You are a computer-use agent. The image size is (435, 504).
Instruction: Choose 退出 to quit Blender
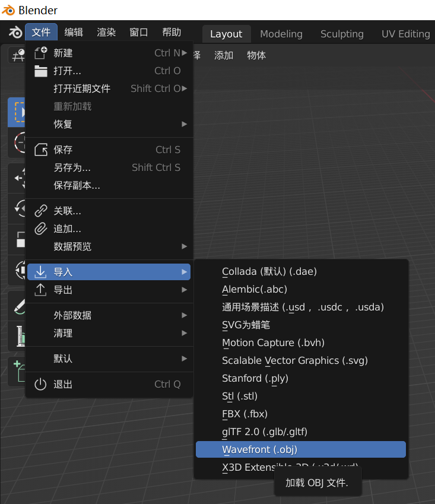[109, 385]
